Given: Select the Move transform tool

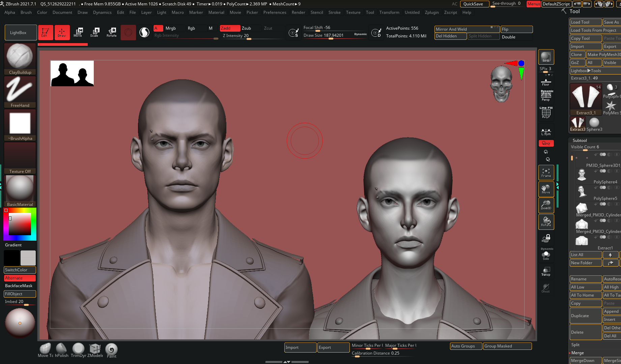Looking at the screenshot, I should coord(78,32).
